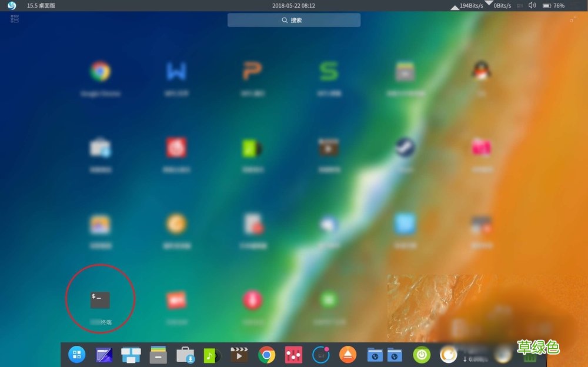588x367 pixels.
Task: Click the Launcher grid icon in dock
Action: 76,355
